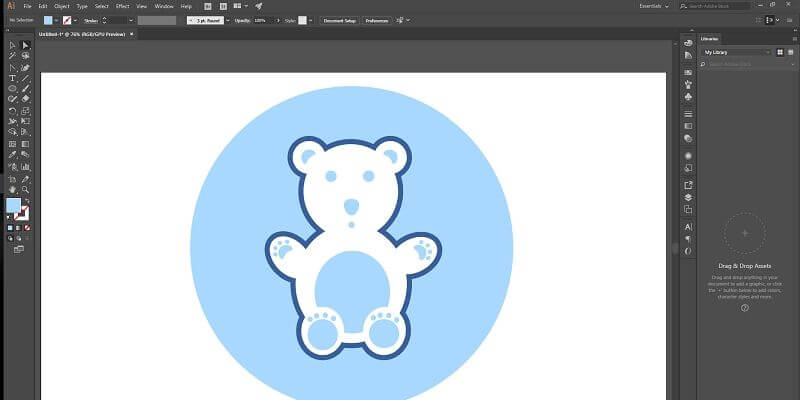Viewport: 800px width, 400px height.
Task: Open the Arrange Documents dropdown
Action: coord(240,6)
